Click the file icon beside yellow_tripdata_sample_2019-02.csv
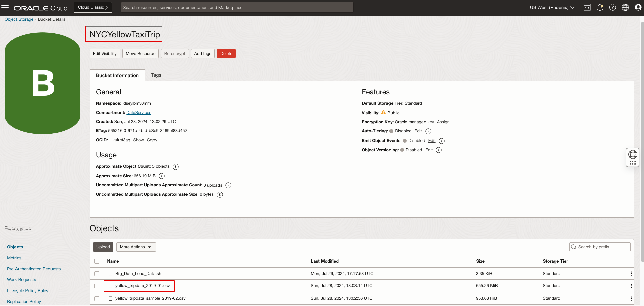The height and width of the screenshot is (306, 644). click(110, 299)
